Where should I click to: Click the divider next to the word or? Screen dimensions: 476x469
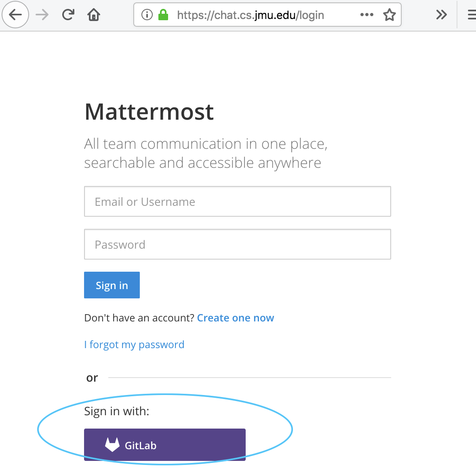pyautogui.click(x=251, y=377)
